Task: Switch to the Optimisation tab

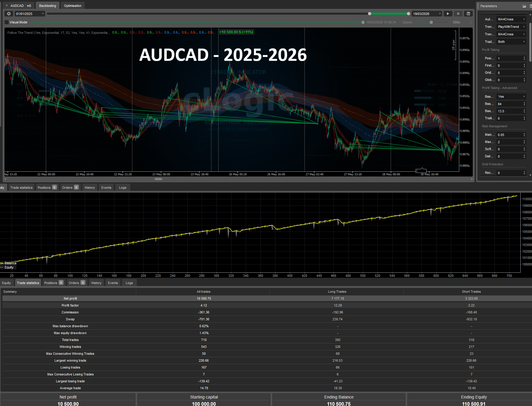Action: point(72,5)
